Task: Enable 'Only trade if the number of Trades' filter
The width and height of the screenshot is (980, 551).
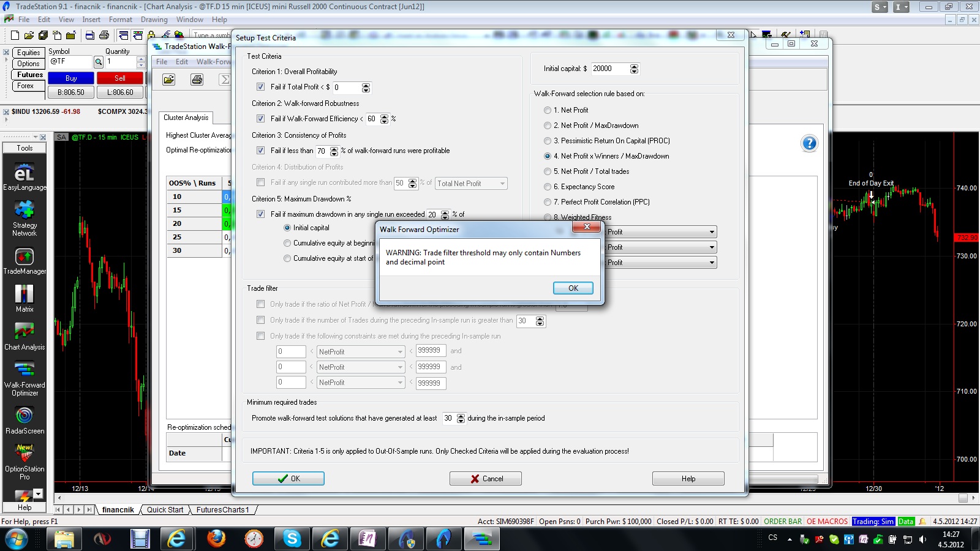Action: point(260,320)
